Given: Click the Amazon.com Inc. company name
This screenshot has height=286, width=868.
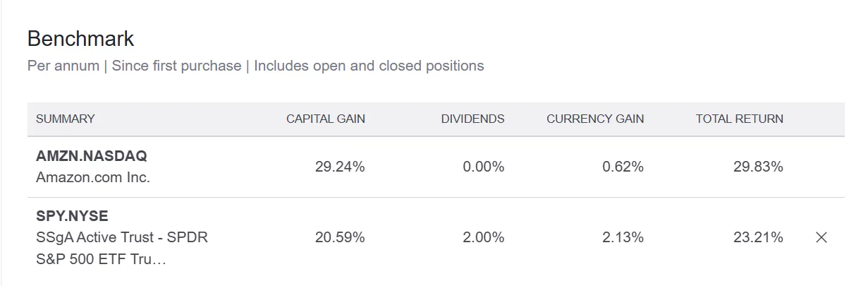Looking at the screenshot, I should point(93,177).
